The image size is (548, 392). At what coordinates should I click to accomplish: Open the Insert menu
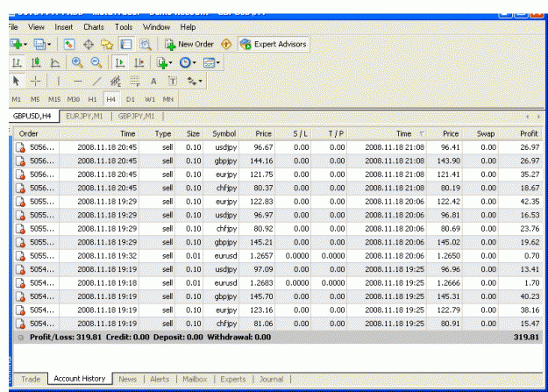pos(64,27)
